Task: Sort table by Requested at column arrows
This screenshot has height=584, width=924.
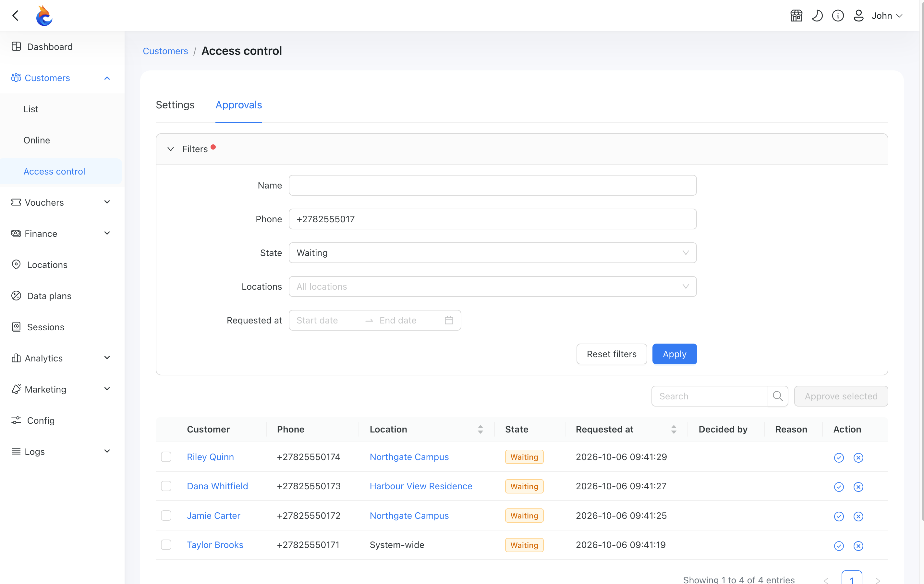Action: 674,429
